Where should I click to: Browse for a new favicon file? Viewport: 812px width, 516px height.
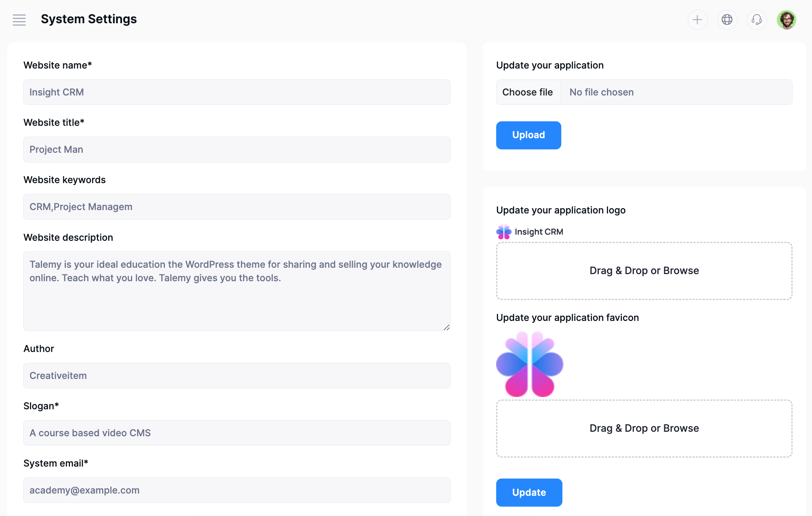pos(644,428)
